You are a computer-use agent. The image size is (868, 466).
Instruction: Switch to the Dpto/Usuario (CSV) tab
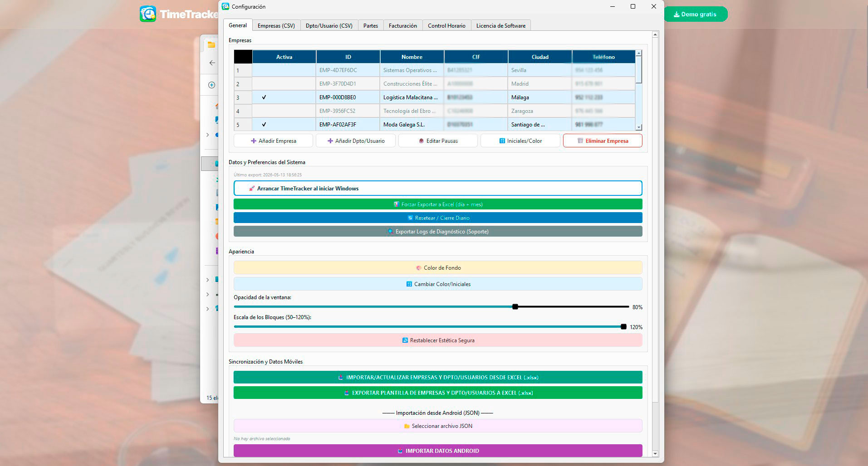pos(329,26)
